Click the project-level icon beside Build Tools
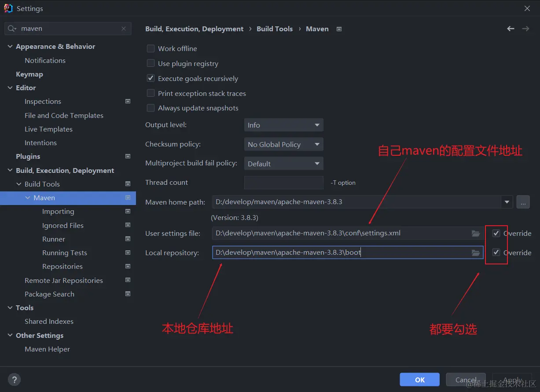Viewport: 540px width, 392px height. coord(128,184)
